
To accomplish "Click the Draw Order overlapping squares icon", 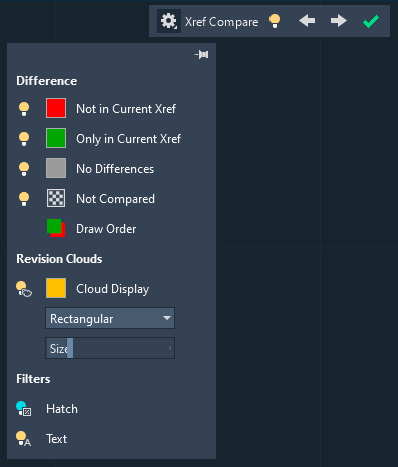I will (x=56, y=228).
